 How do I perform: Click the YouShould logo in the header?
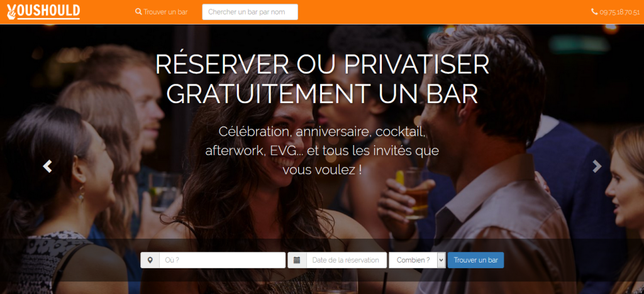click(43, 12)
